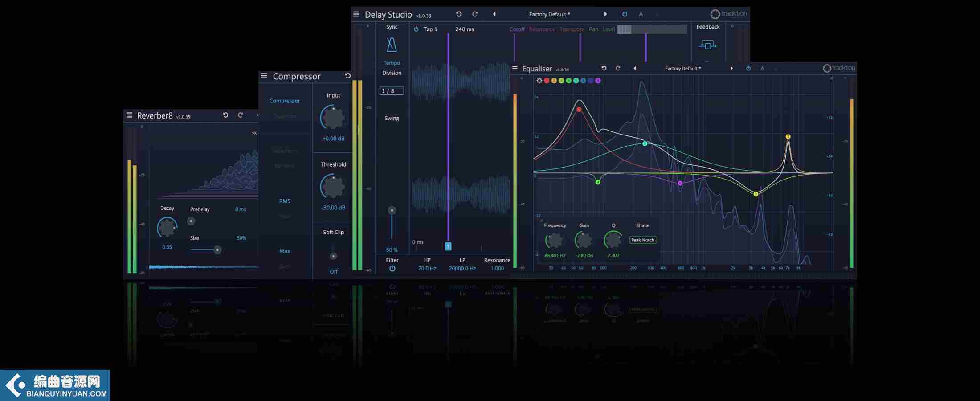Toggle Tap 1 power button
The height and width of the screenshot is (401, 980).
coord(416,29)
